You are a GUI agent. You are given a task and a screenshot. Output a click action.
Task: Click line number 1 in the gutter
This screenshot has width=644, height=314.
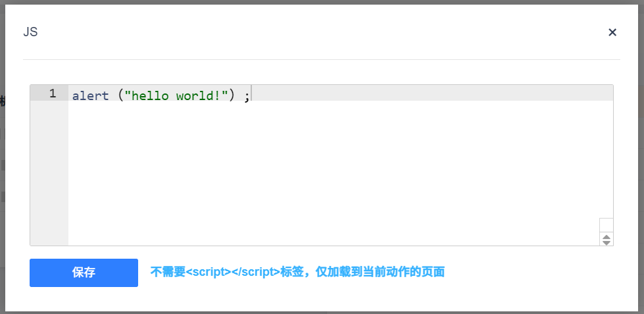[52, 93]
